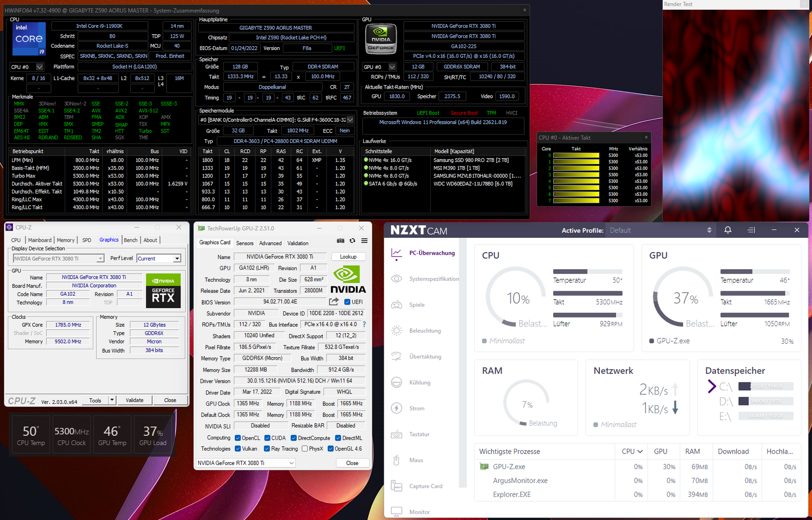Open the Validation tab in GPU-Z
The height and width of the screenshot is (520, 812).
(298, 243)
